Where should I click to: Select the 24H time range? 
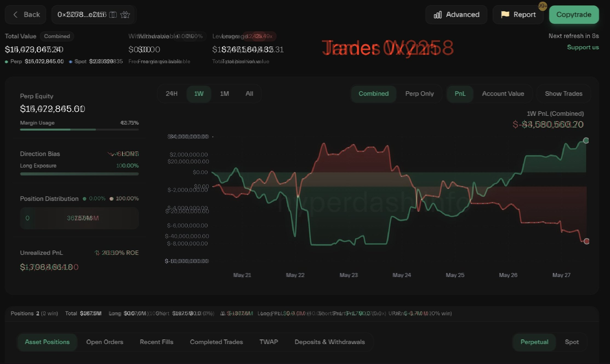[x=172, y=94]
